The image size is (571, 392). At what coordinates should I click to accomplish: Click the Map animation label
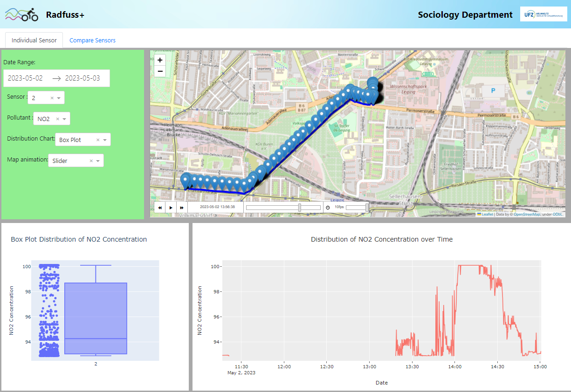click(x=28, y=159)
